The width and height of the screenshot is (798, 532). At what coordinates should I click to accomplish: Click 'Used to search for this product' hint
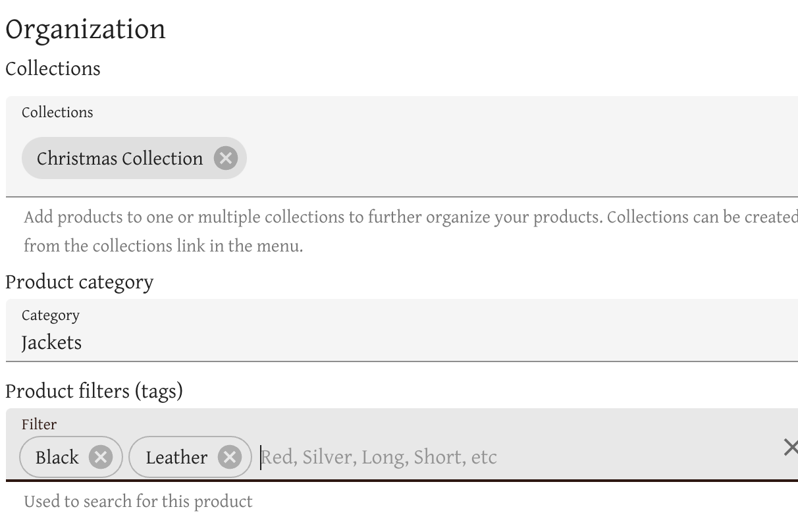(x=138, y=502)
